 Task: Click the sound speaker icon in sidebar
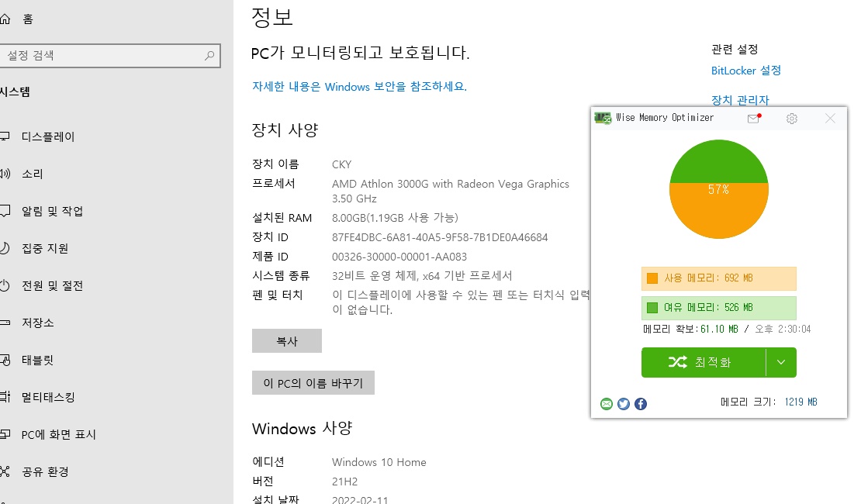pyautogui.click(x=5, y=174)
